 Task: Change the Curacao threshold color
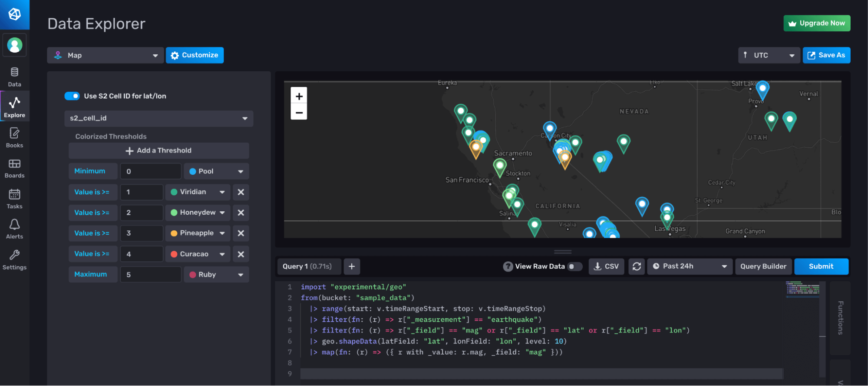click(x=198, y=254)
